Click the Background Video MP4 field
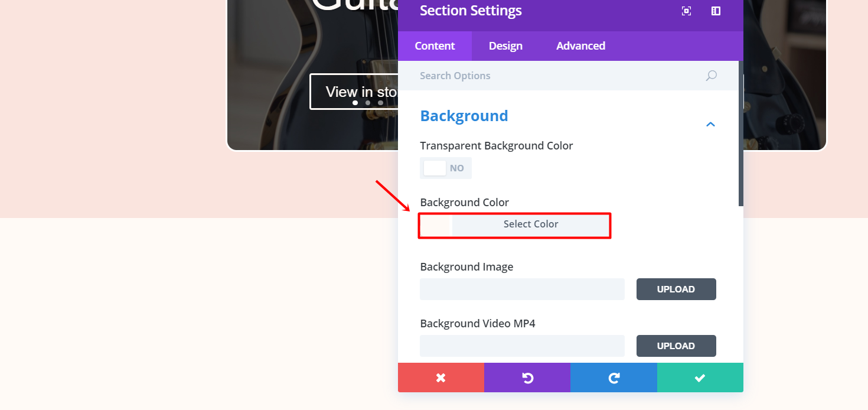This screenshot has height=410, width=868. 522,346
